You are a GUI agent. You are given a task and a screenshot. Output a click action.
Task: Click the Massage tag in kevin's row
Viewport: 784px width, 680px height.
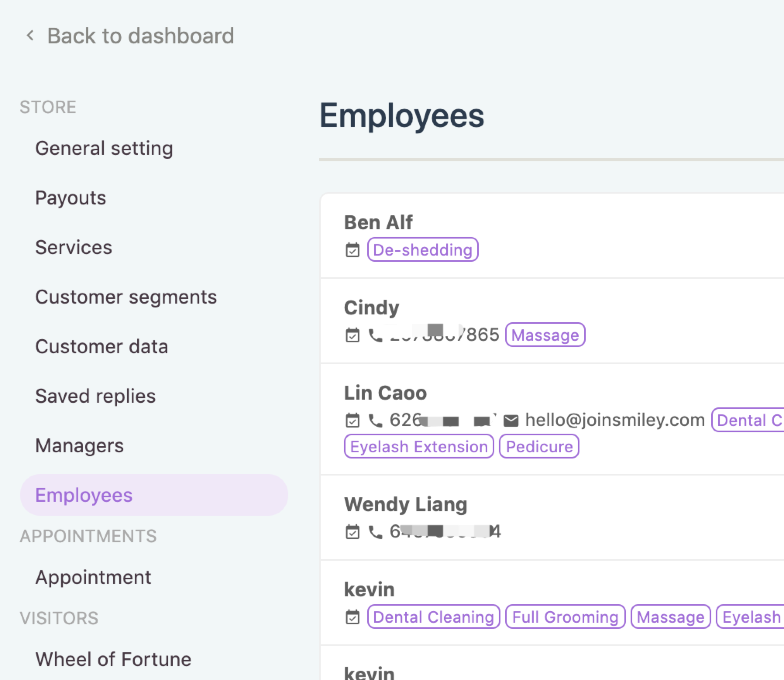click(x=671, y=617)
